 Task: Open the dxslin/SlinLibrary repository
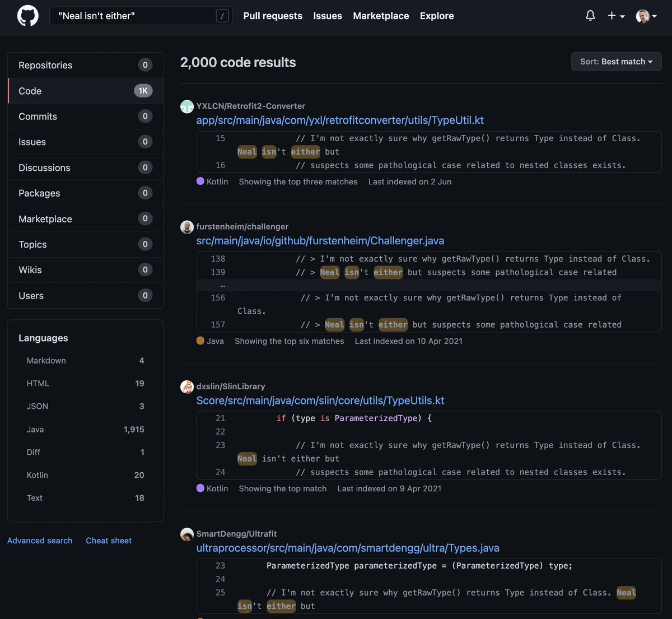tap(231, 386)
